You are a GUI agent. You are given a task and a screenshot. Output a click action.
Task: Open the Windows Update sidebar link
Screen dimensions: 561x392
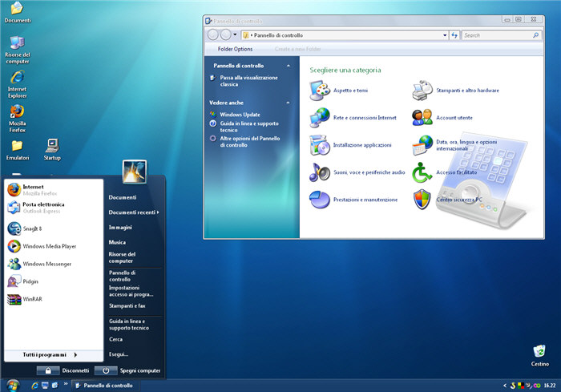(240, 115)
